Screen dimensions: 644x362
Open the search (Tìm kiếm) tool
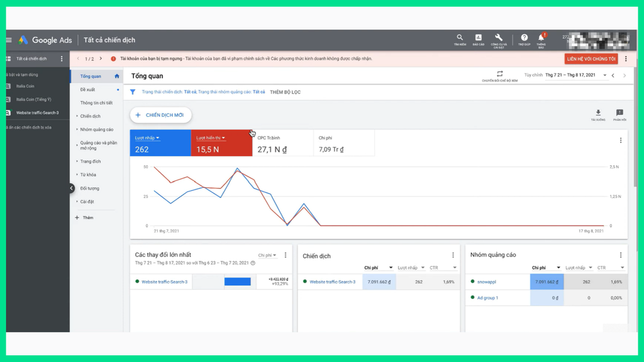[460, 40]
